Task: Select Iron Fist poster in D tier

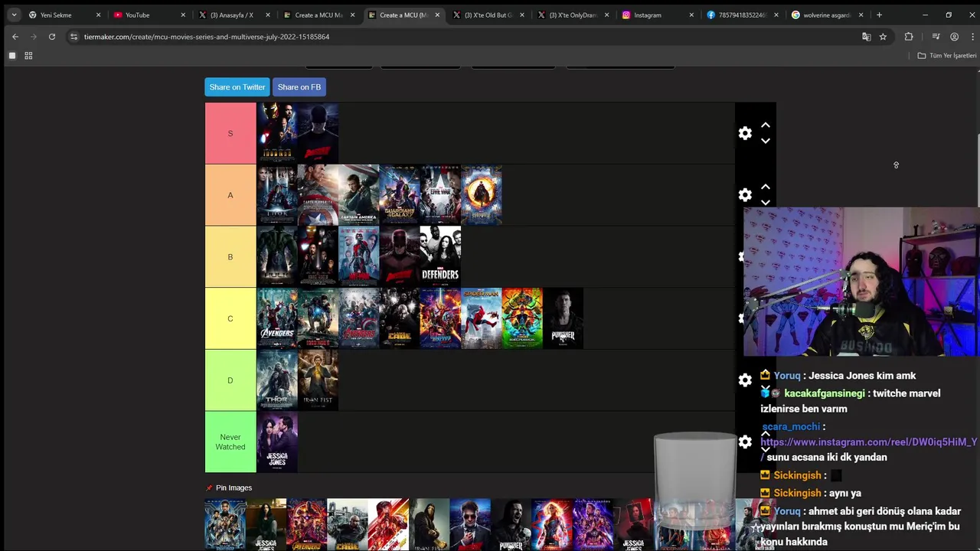Action: [x=318, y=380]
